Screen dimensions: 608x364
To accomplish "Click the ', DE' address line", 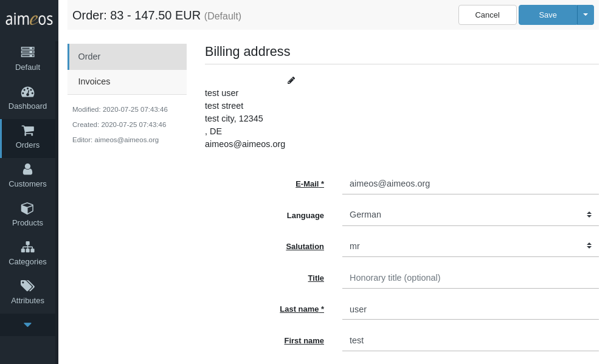I will (x=213, y=131).
